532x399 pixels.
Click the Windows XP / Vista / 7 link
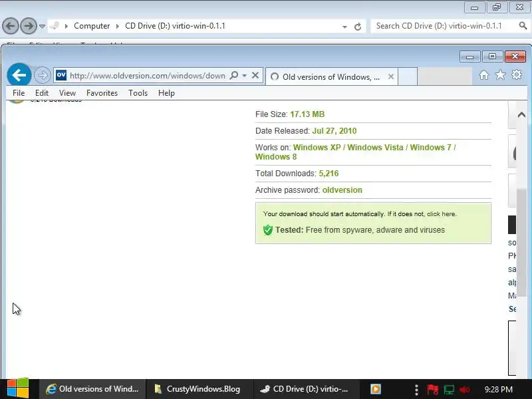click(374, 148)
